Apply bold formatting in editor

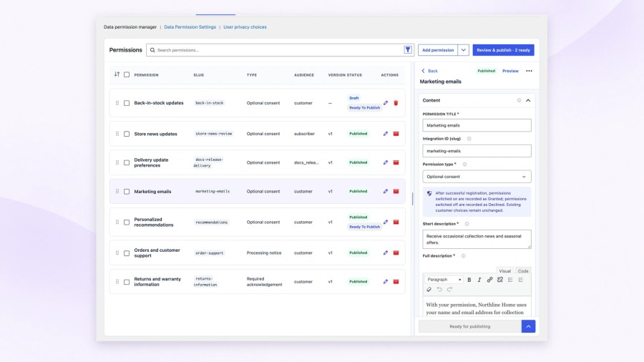[x=469, y=280]
